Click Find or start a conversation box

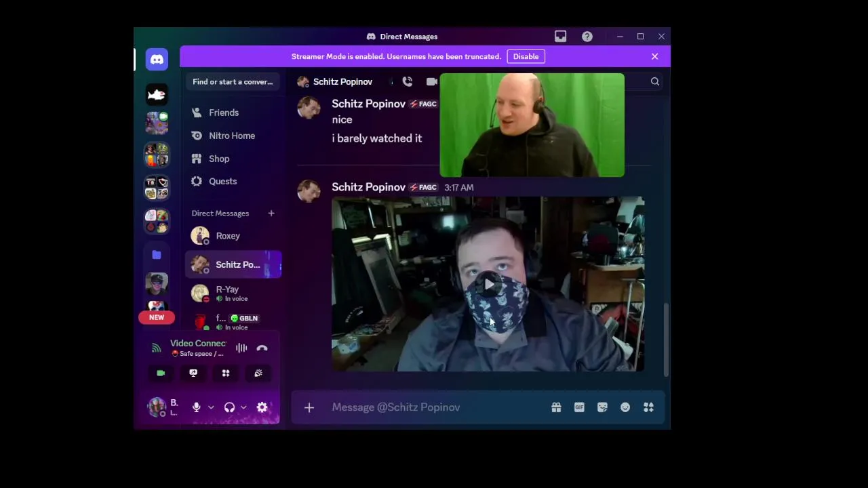233,81
